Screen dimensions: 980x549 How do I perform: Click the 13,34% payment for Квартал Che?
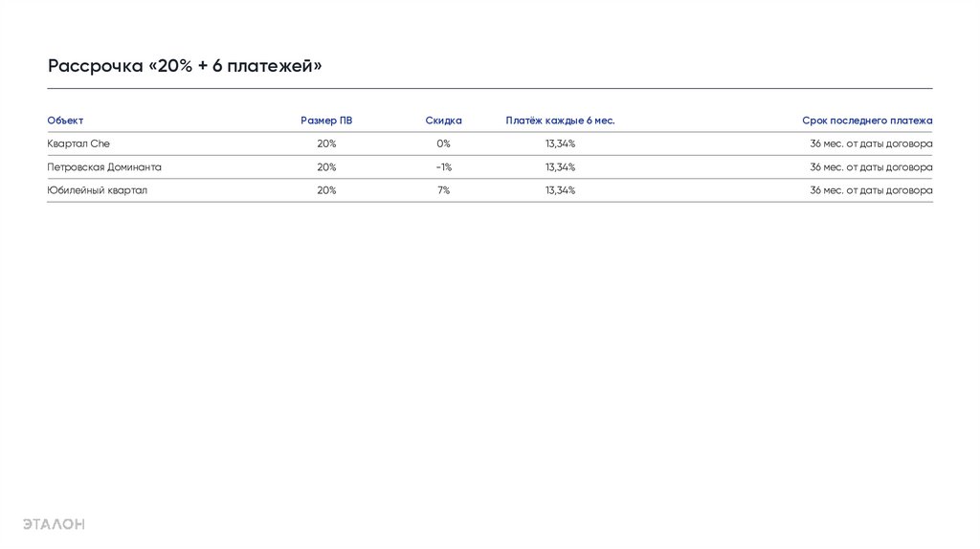560,143
